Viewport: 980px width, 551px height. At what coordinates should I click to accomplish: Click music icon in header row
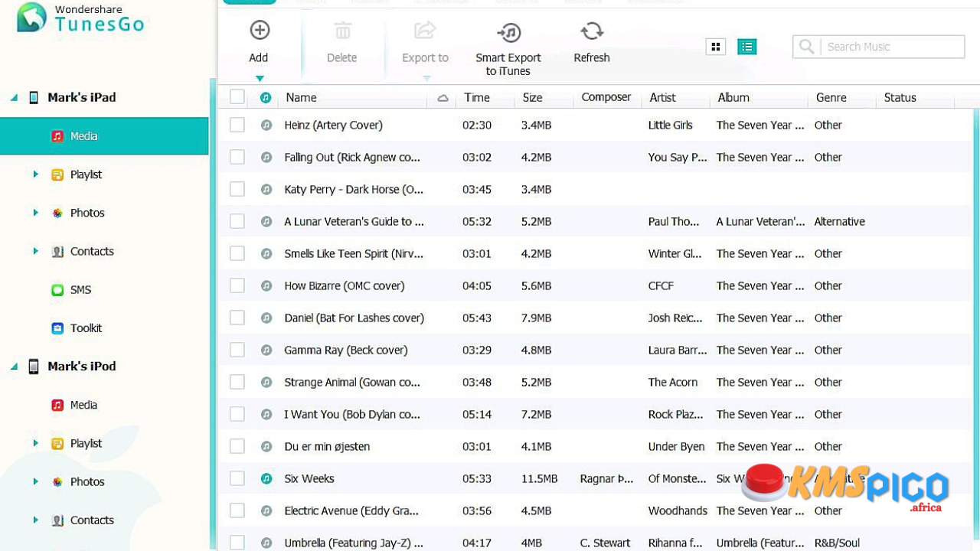(266, 97)
